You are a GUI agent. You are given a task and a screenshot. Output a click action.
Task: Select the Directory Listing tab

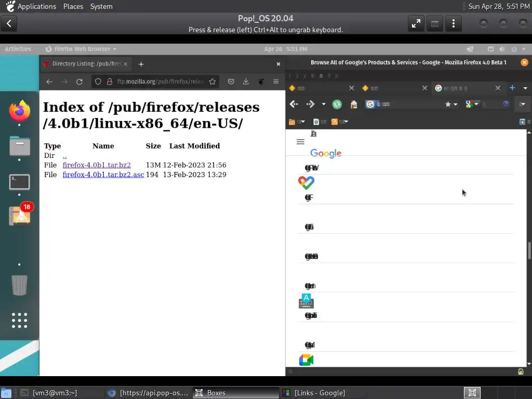tap(86, 64)
